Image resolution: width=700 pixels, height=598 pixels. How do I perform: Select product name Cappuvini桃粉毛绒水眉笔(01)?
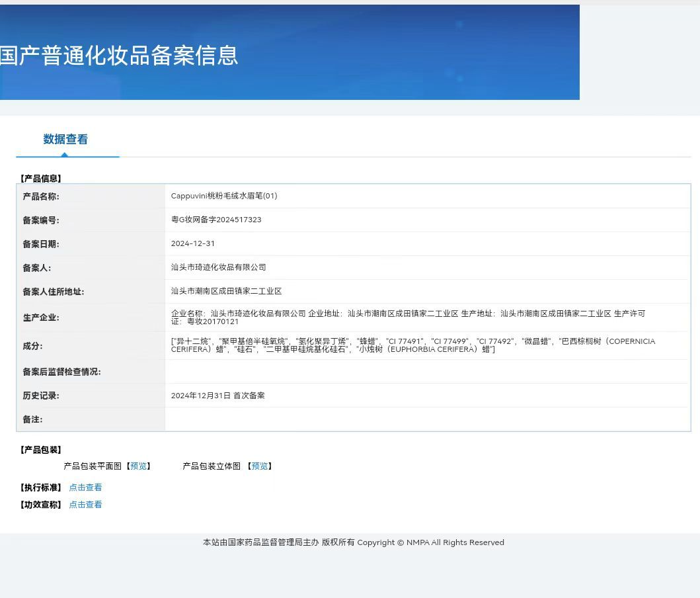tap(224, 196)
